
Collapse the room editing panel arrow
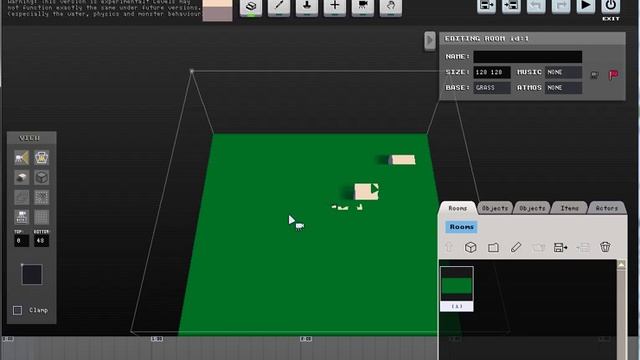coord(429,41)
